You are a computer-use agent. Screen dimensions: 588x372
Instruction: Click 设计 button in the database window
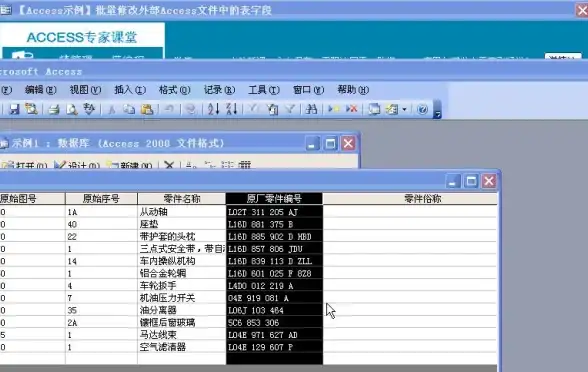(77, 165)
